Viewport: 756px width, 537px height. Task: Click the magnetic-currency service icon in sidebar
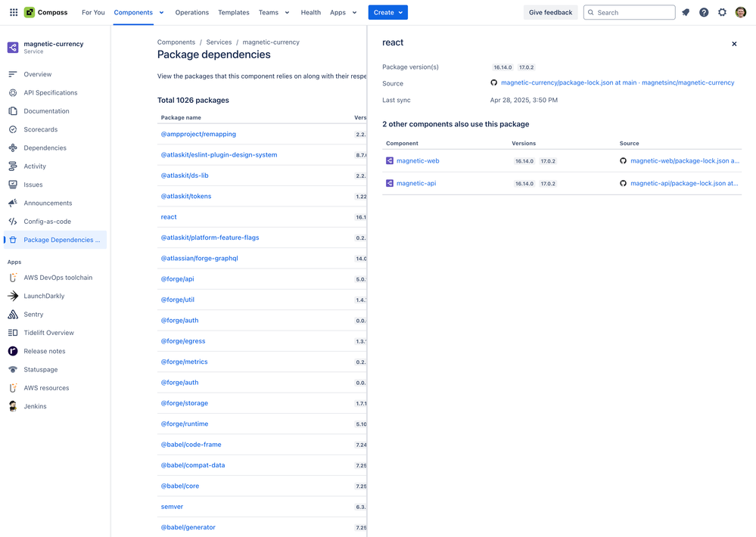13,47
